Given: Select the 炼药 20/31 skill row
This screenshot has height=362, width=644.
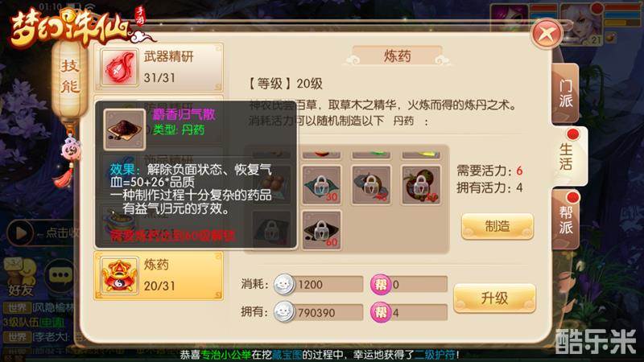Looking at the screenshot, I should pos(159,276).
